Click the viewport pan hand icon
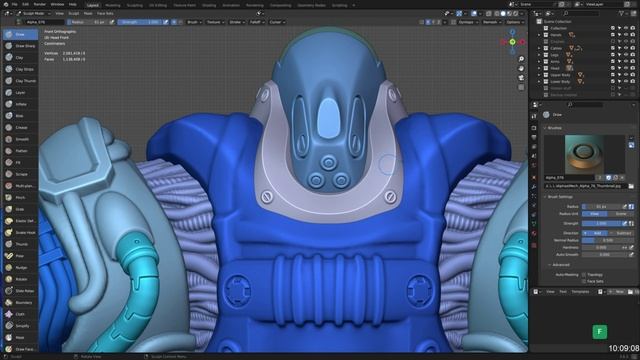The height and width of the screenshot is (360, 640). [x=521, y=69]
